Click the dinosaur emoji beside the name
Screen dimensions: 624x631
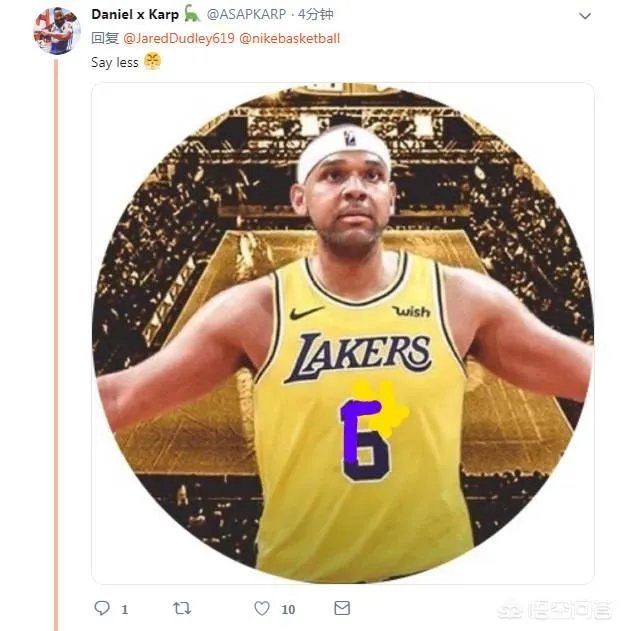coord(192,14)
